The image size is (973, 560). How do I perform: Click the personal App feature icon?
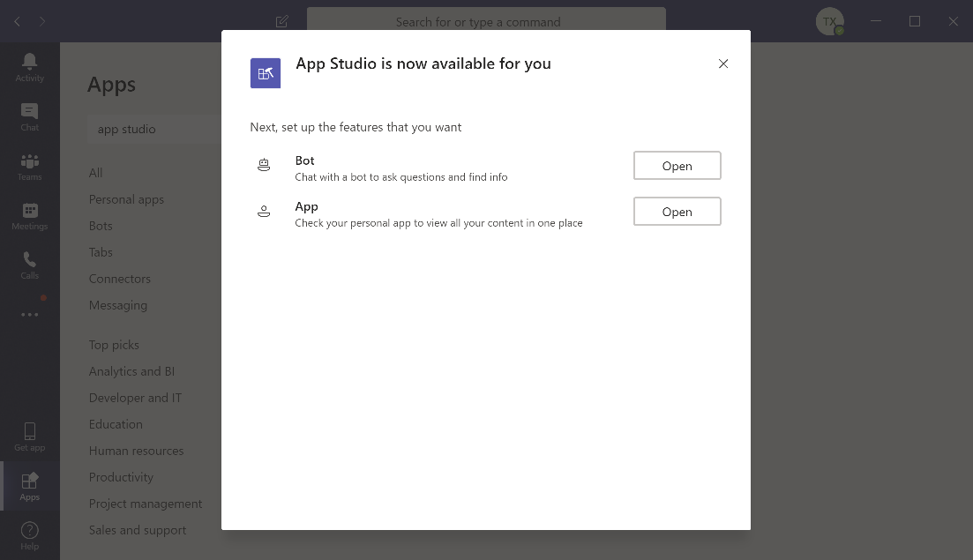(x=264, y=212)
